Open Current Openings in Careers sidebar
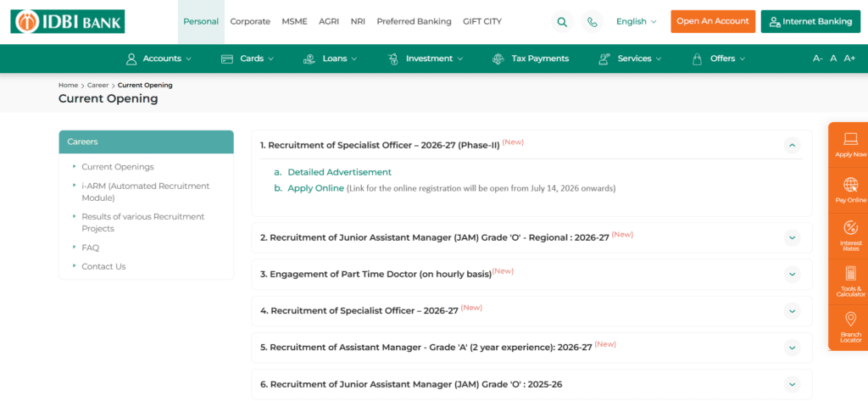The image size is (868, 401). click(x=118, y=167)
